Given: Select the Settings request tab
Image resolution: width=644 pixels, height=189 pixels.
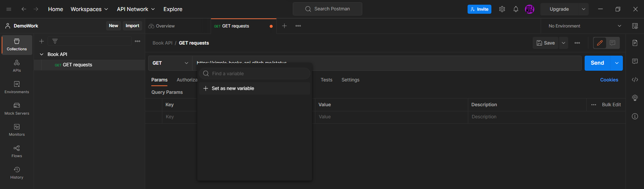Looking at the screenshot, I should (x=350, y=79).
